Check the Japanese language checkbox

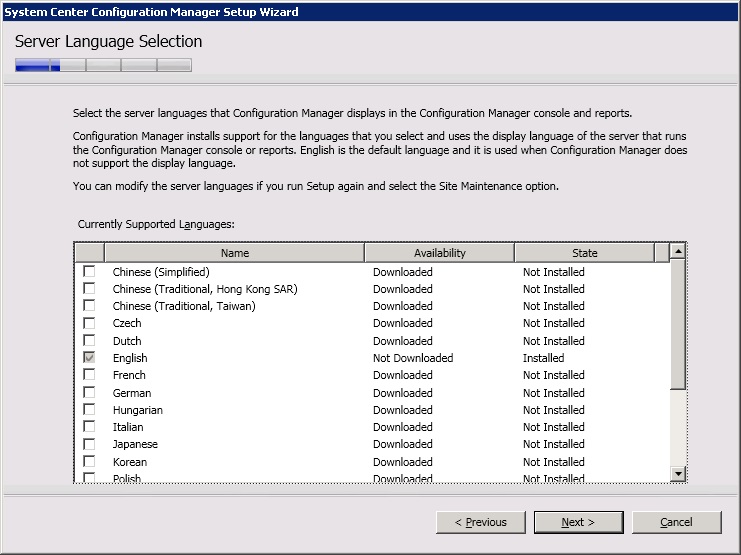pyautogui.click(x=90, y=444)
